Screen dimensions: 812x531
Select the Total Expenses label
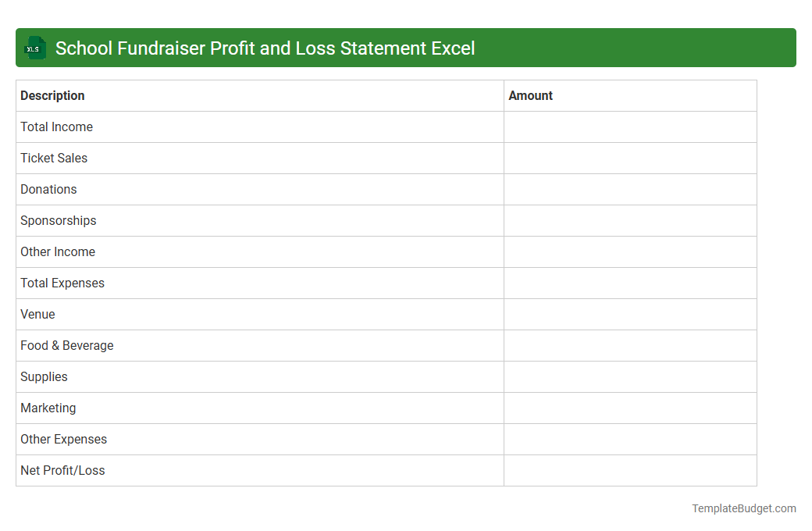(62, 283)
